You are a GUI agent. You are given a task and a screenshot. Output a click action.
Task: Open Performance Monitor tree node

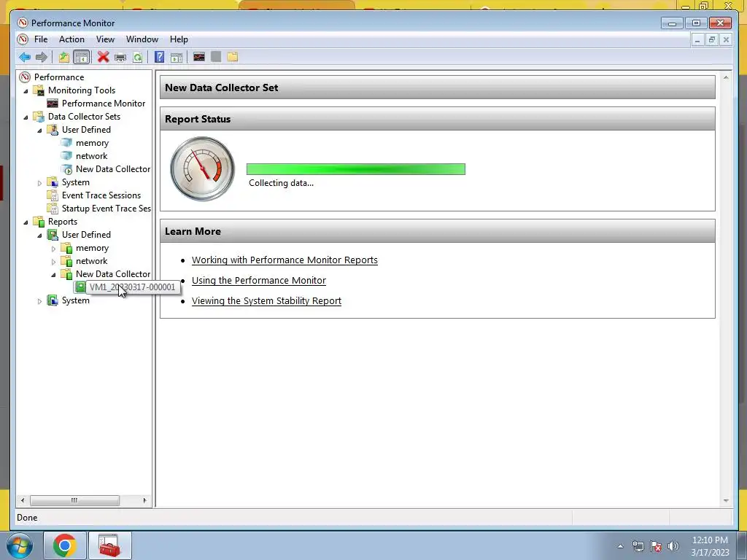point(104,104)
